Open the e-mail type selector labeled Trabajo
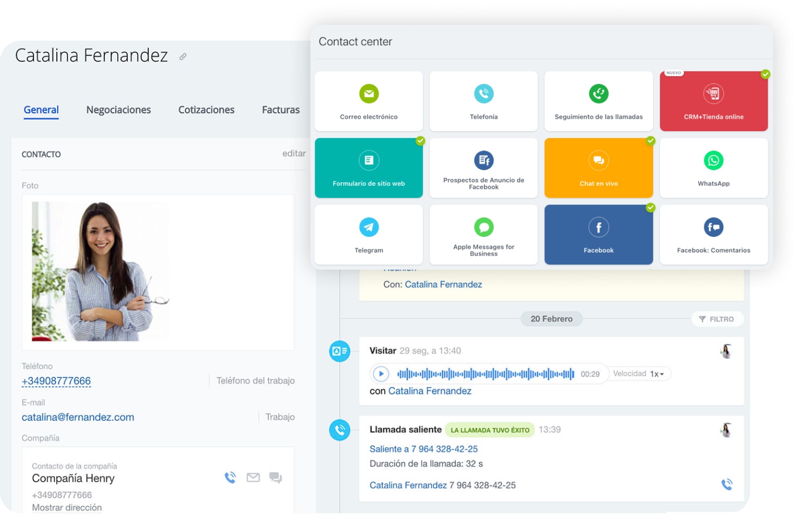This screenshot has height=532, width=798. click(x=280, y=417)
